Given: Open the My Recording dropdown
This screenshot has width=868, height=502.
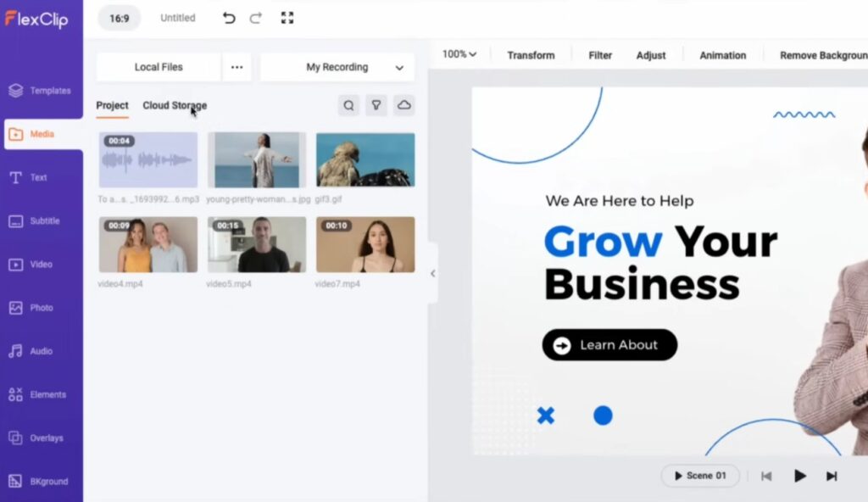Looking at the screenshot, I should coord(337,67).
